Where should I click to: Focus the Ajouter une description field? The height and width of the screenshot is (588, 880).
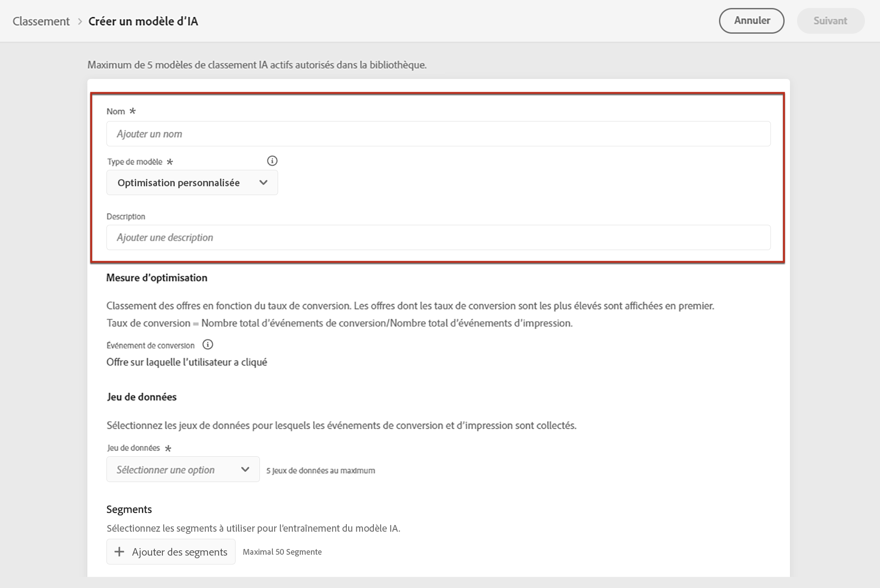pyautogui.click(x=438, y=238)
